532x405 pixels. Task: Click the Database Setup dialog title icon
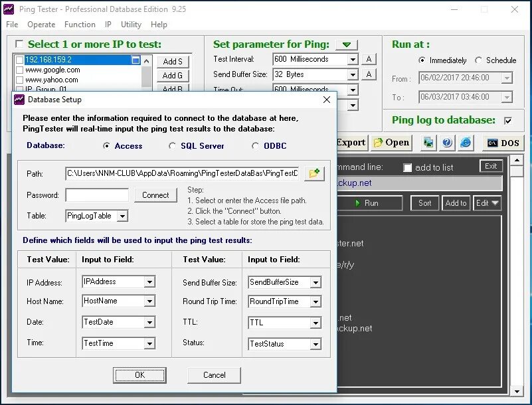click(19, 100)
